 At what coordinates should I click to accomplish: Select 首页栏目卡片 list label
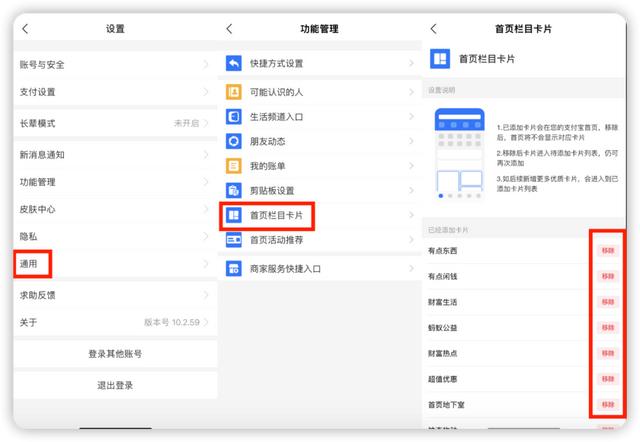pyautogui.click(x=276, y=215)
